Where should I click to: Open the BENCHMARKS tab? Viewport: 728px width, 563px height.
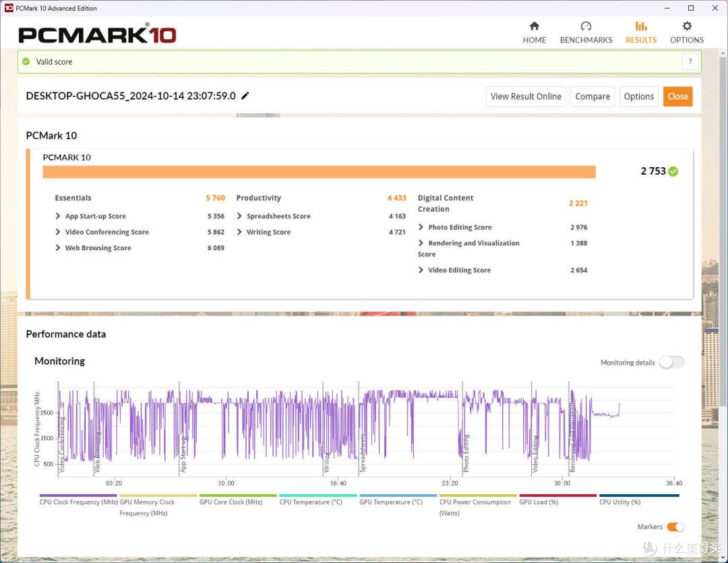click(586, 32)
